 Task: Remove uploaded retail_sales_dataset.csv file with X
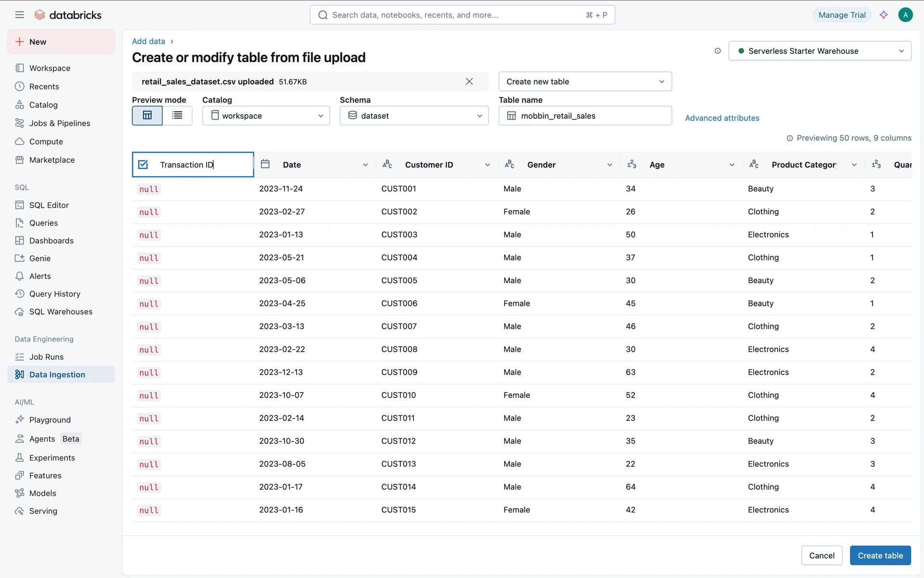point(469,81)
